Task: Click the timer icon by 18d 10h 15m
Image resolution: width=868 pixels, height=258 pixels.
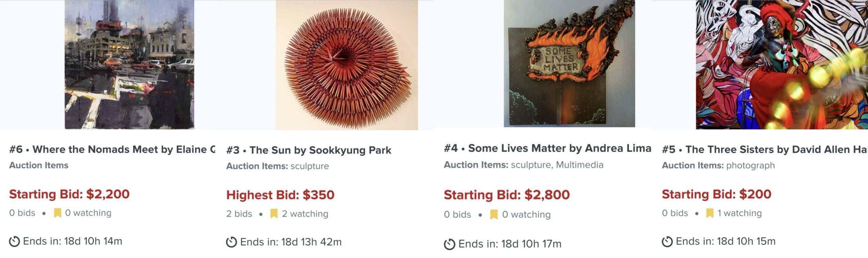Action: (667, 242)
